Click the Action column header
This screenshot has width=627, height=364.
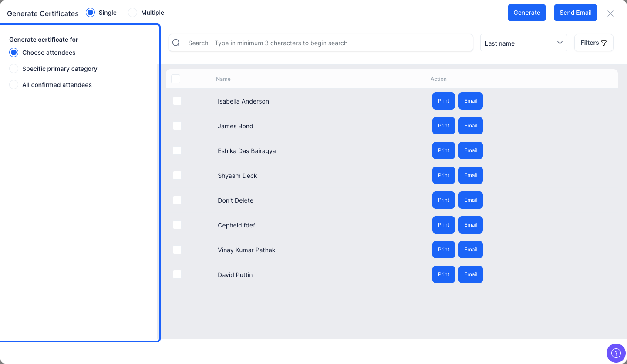tap(438, 79)
